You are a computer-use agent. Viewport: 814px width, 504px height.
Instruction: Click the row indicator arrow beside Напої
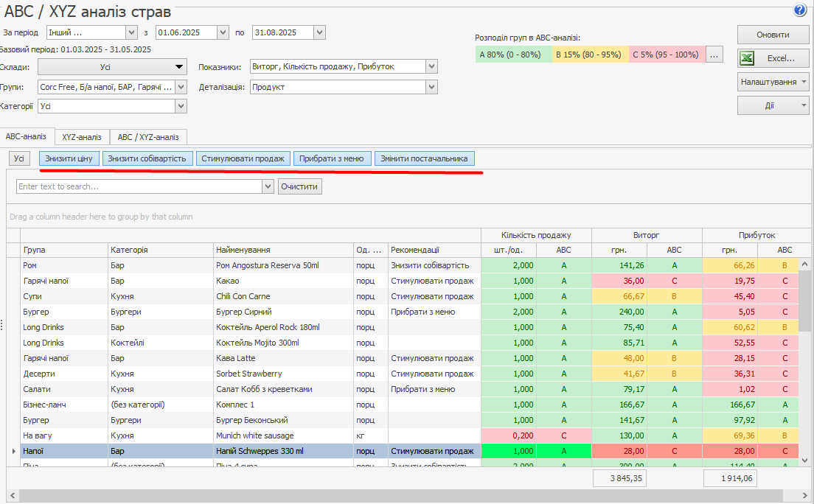click(x=12, y=451)
